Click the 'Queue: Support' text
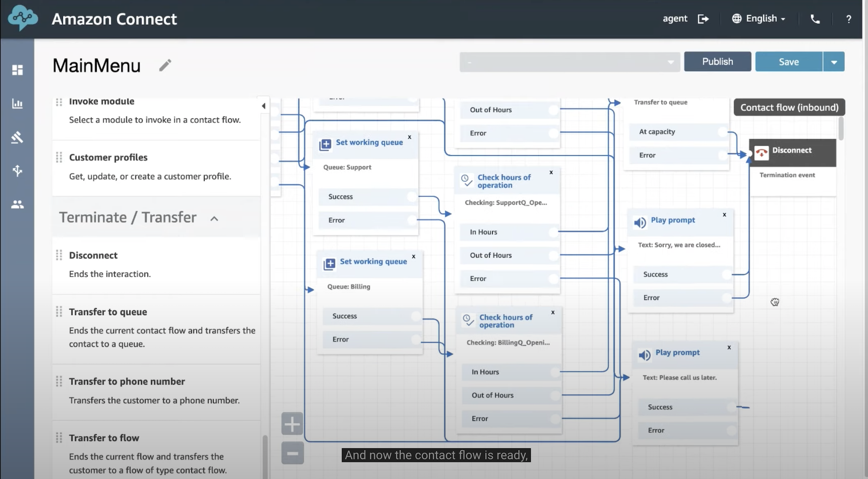Viewport: 868px width, 479px height. point(347,167)
